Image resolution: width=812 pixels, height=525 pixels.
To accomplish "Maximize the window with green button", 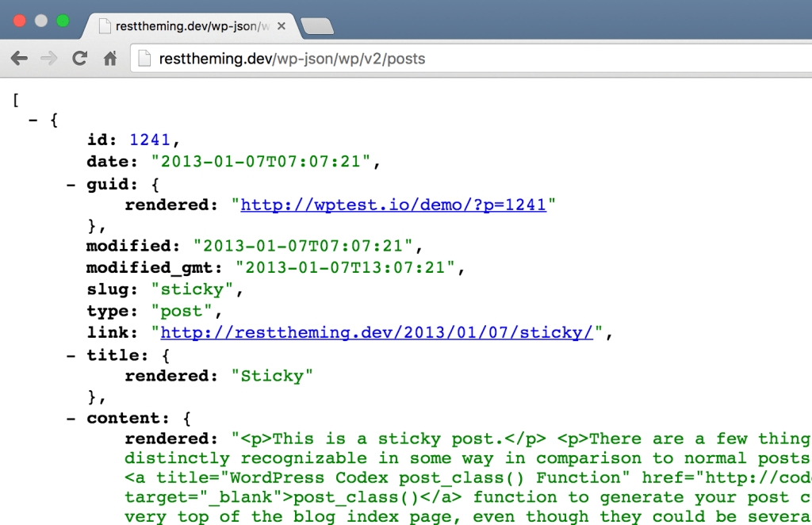I will 63,21.
